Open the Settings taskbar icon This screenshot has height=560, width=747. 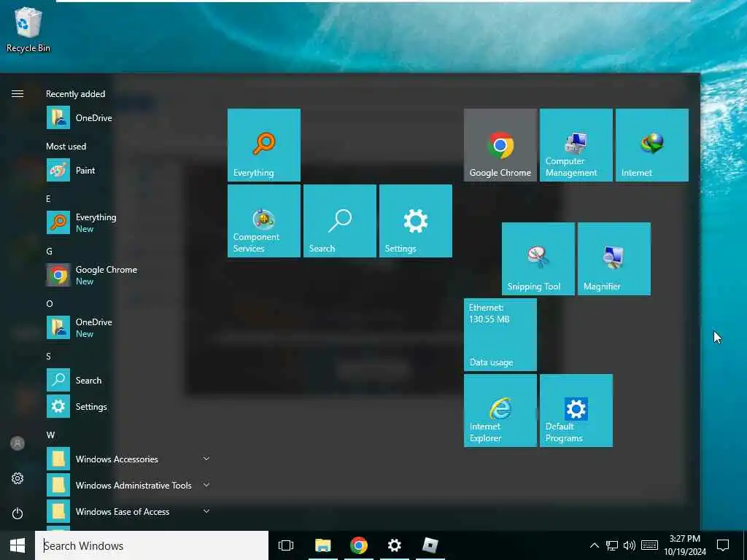point(395,545)
